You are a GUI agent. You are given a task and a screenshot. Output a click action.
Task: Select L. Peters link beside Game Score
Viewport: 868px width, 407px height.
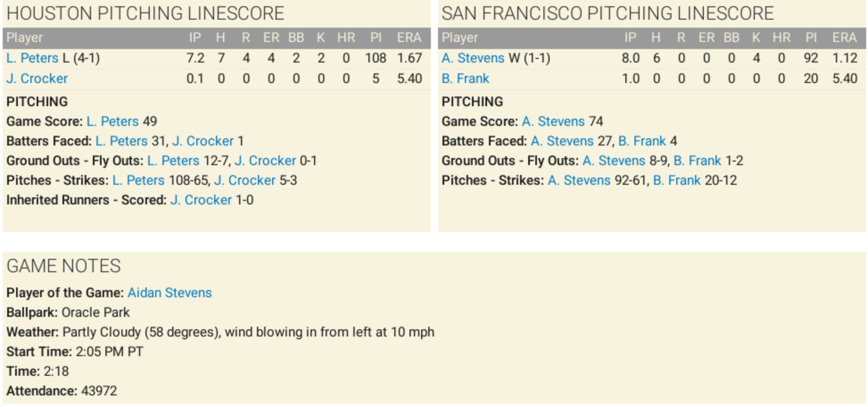point(112,121)
